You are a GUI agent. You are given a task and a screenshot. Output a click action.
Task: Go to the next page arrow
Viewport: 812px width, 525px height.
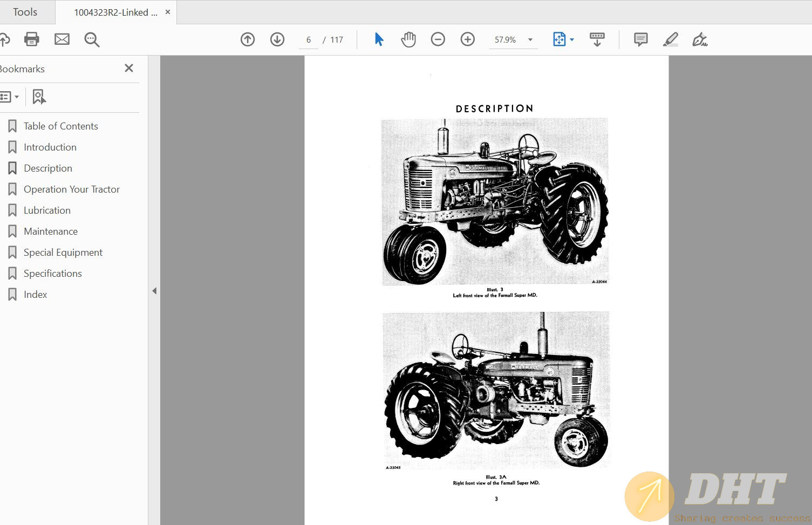(277, 39)
